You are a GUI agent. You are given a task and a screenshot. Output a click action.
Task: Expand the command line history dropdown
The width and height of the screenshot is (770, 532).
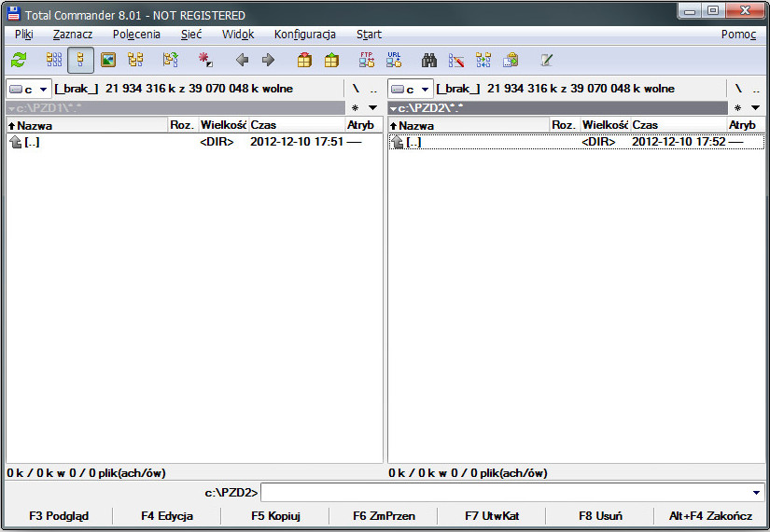(x=756, y=492)
